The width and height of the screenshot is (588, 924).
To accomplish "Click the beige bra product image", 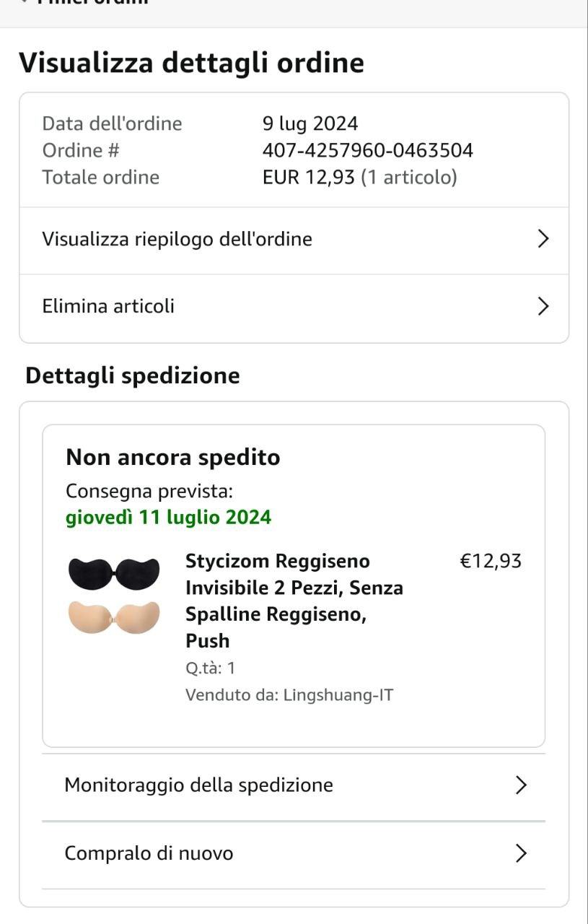I will coord(114,616).
